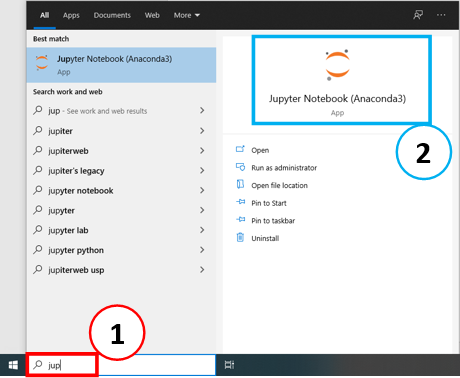This screenshot has height=378, width=460.
Task: Switch to the Documents tab
Action: click(x=112, y=15)
